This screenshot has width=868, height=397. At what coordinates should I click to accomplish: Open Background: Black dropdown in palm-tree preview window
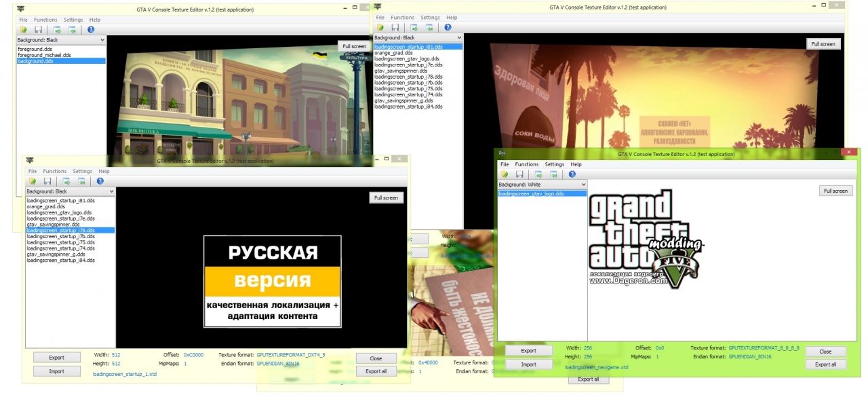pyautogui.click(x=418, y=37)
